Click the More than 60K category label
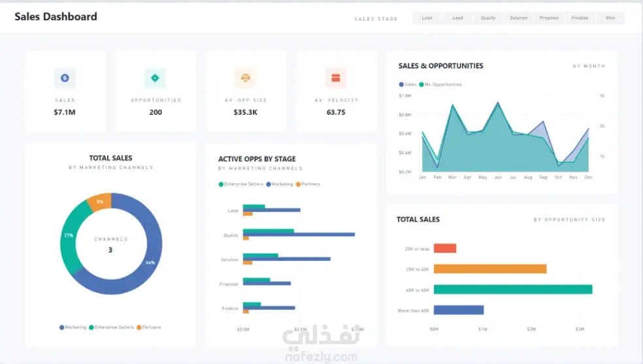 pyautogui.click(x=414, y=310)
